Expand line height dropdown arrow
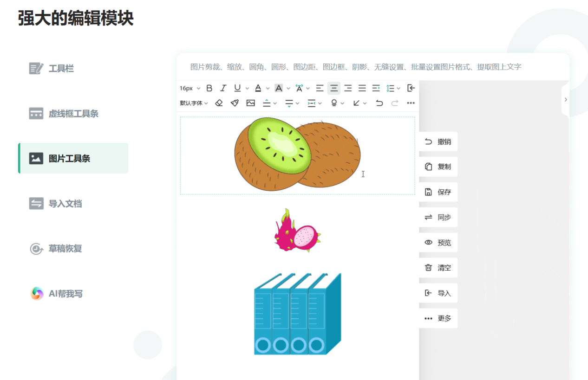 click(x=399, y=88)
